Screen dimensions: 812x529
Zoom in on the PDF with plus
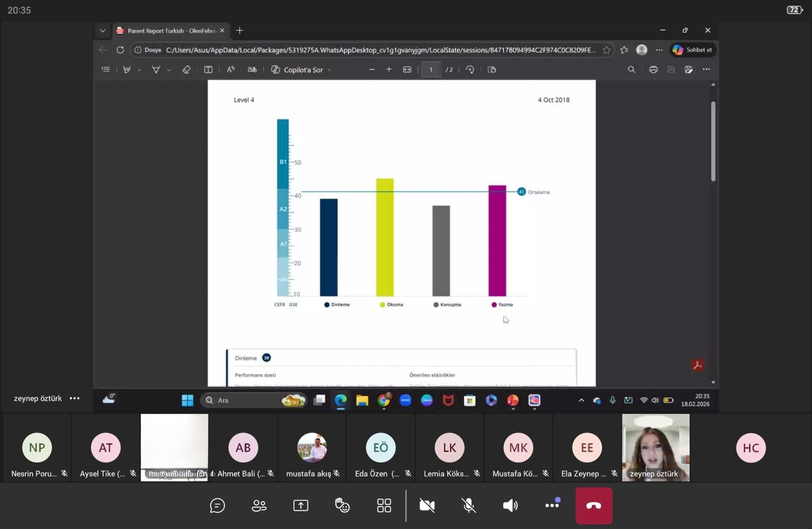click(389, 70)
